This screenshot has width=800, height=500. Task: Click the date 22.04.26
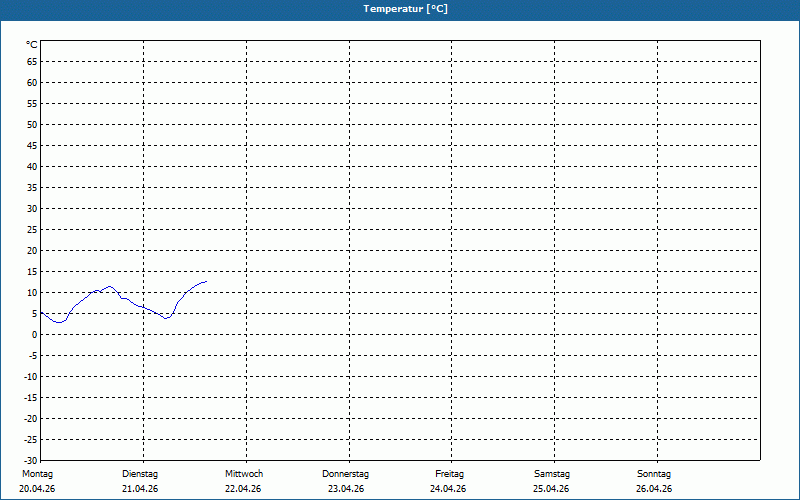click(243, 489)
